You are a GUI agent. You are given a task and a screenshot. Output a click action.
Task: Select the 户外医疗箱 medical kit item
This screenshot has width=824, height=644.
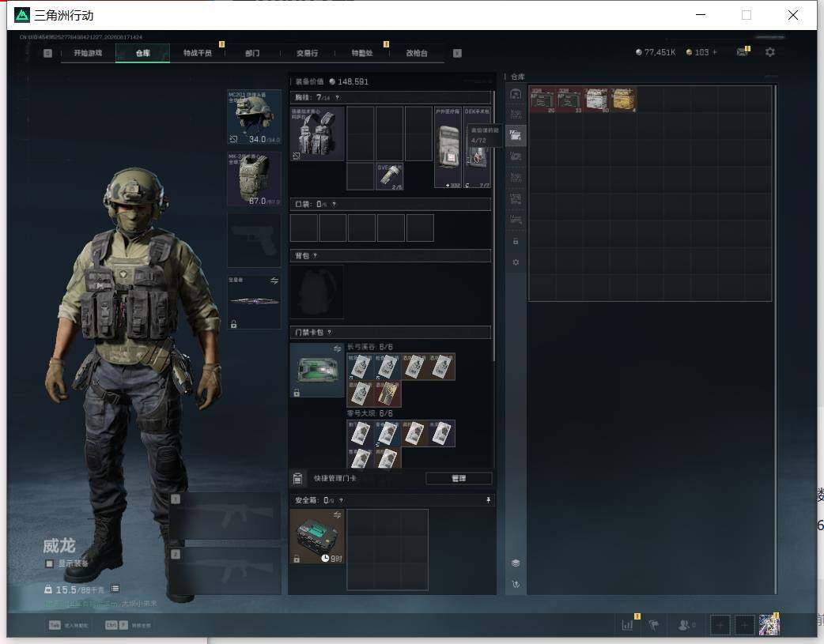pos(448,148)
